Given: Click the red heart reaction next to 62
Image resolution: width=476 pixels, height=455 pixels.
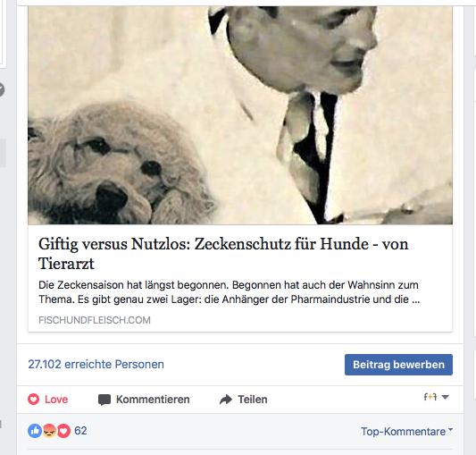Looking at the screenshot, I should [63, 431].
